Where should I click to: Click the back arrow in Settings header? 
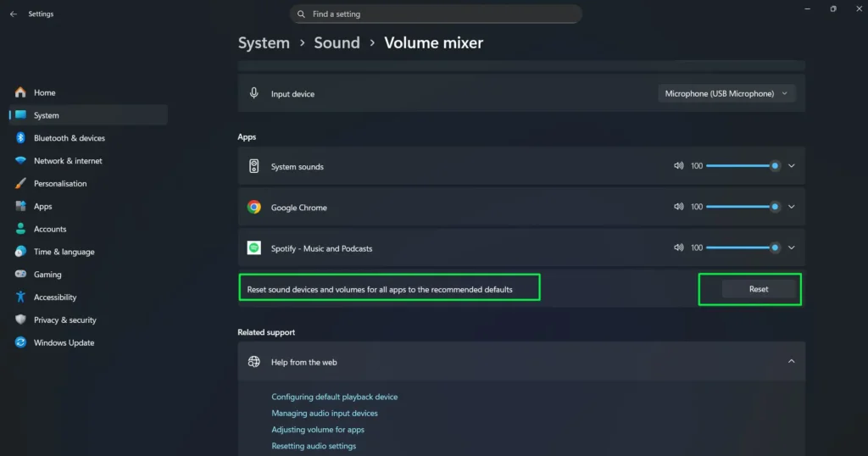14,14
